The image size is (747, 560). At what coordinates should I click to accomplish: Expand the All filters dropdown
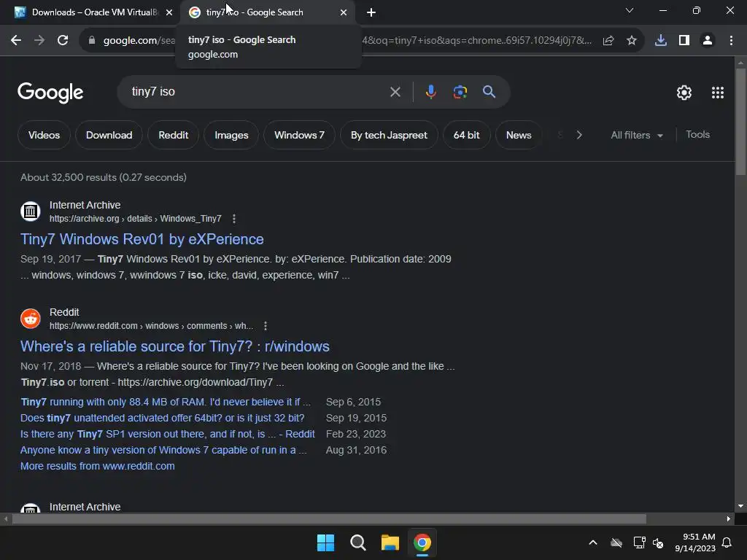[636, 135]
